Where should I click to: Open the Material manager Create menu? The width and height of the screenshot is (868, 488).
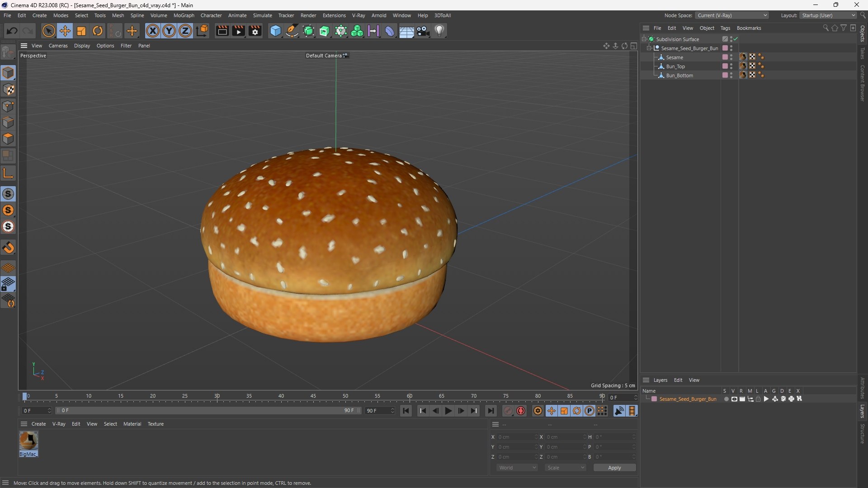tap(38, 424)
